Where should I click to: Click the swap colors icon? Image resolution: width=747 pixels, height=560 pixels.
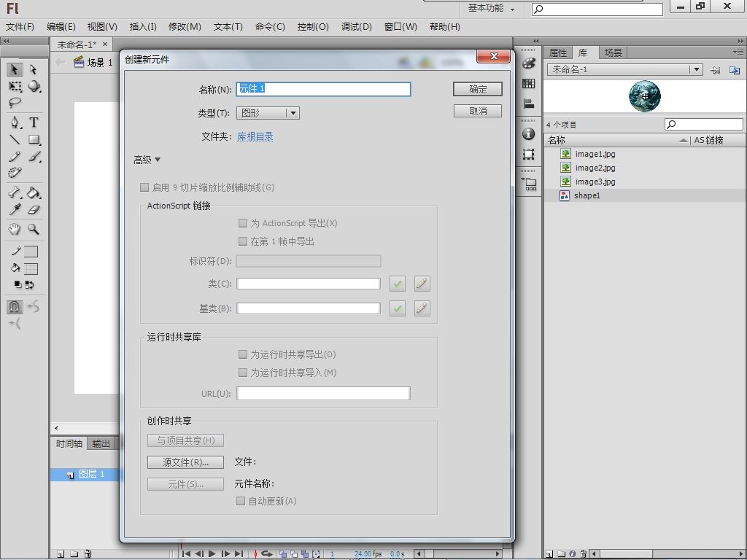coord(29,285)
